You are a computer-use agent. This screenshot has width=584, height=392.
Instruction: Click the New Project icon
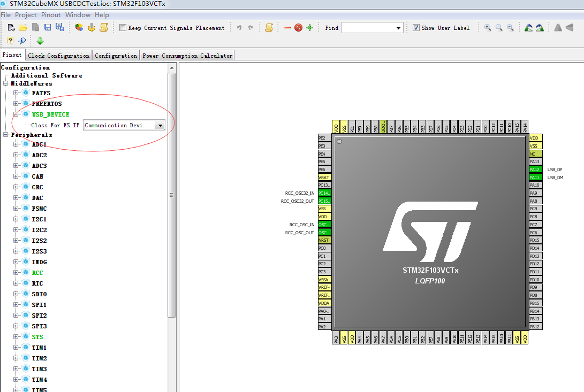click(10, 27)
